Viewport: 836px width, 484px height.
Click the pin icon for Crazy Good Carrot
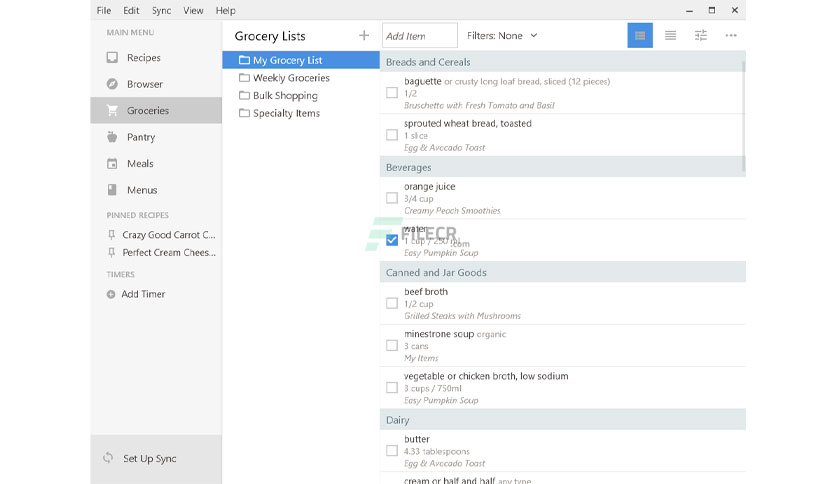(x=111, y=235)
